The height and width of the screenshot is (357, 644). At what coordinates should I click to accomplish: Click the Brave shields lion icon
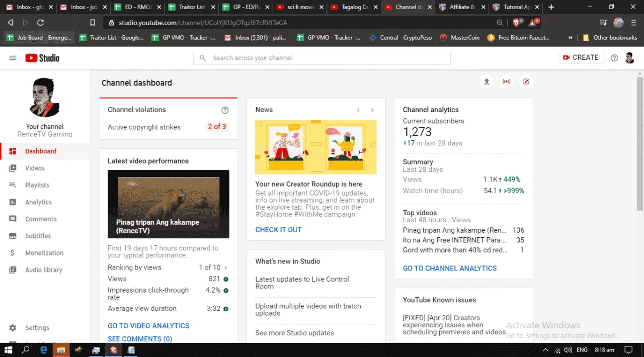(x=517, y=23)
